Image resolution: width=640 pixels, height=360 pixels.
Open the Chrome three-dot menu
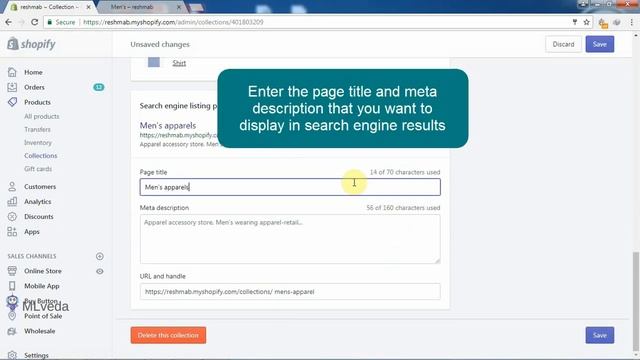point(631,22)
